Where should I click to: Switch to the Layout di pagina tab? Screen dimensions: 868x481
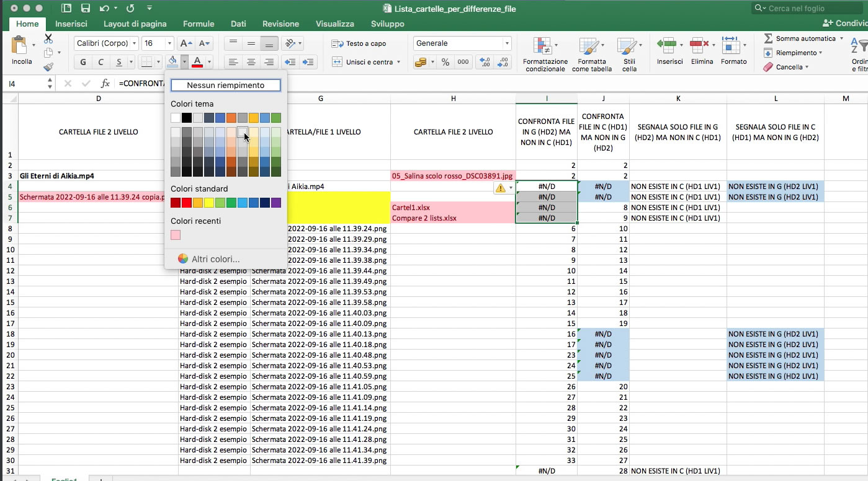135,24
